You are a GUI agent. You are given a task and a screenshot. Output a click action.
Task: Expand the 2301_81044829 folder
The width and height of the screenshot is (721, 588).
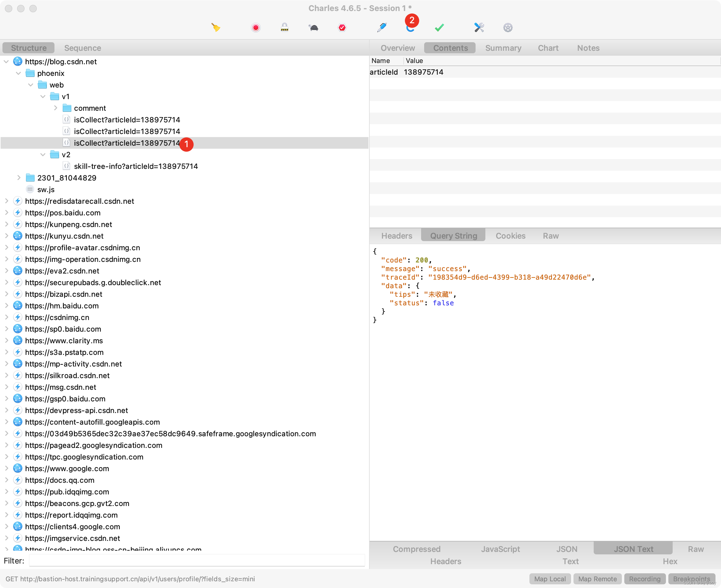(19, 177)
